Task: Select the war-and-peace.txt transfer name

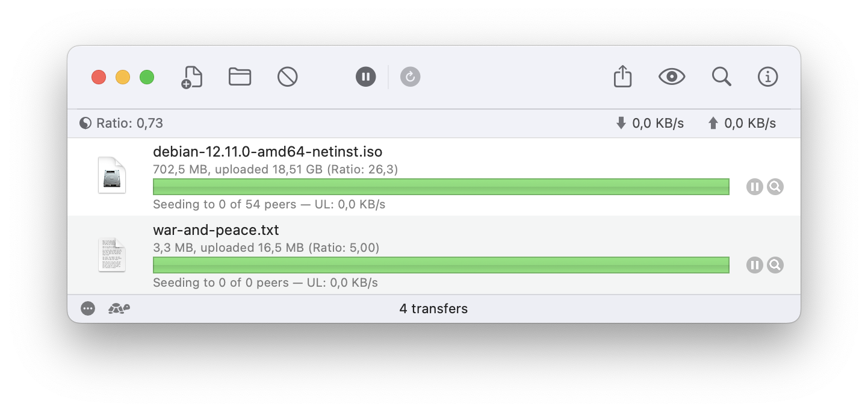Action: click(x=215, y=230)
